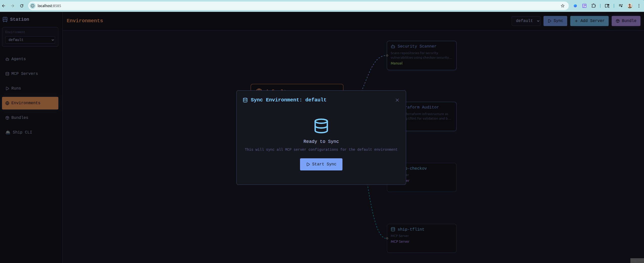Click the play icon on header Sync button

pyautogui.click(x=550, y=21)
